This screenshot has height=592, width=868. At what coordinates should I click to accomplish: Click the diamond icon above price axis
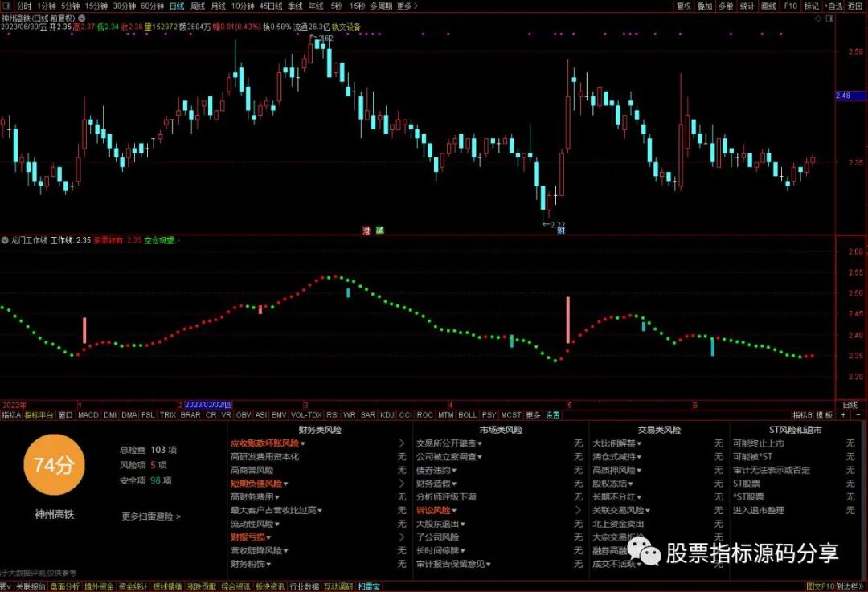[818, 18]
